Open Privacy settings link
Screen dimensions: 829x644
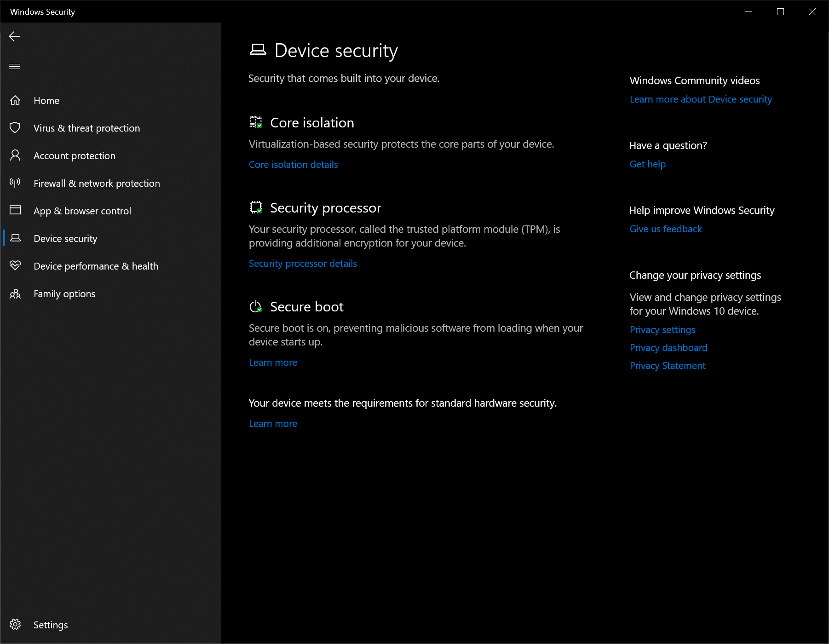pos(662,330)
